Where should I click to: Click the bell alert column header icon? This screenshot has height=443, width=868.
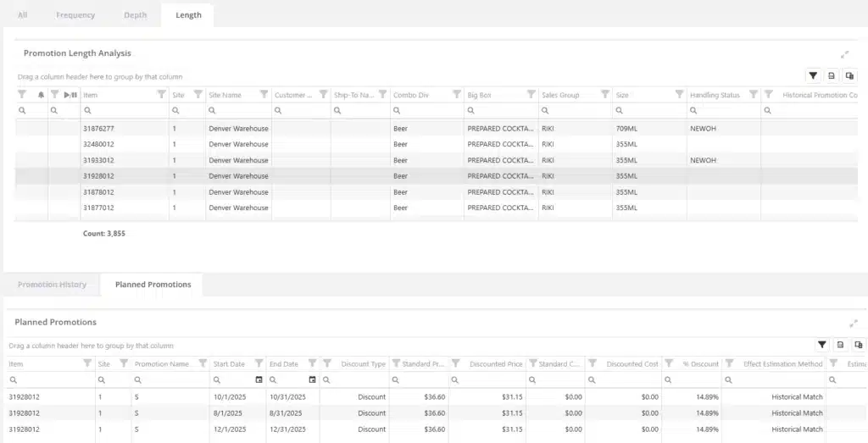(41, 95)
